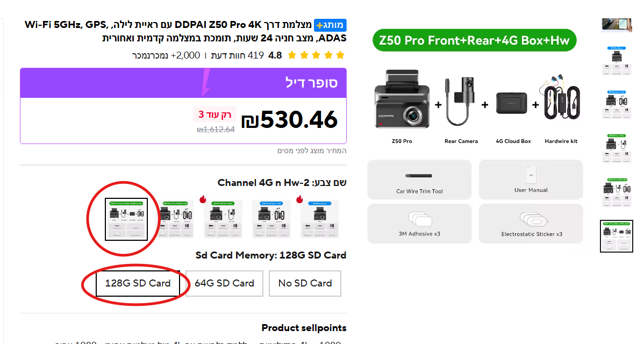Show the blue Z50 Pro Front gallery image

click(x=617, y=60)
